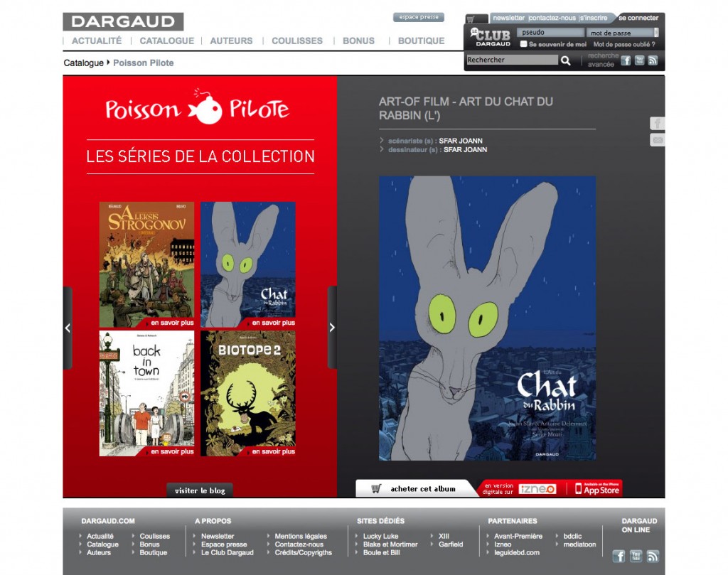Viewport: 728px width, 575px height.
Task: Click 'acheter cet album' button
Action: click(x=416, y=489)
